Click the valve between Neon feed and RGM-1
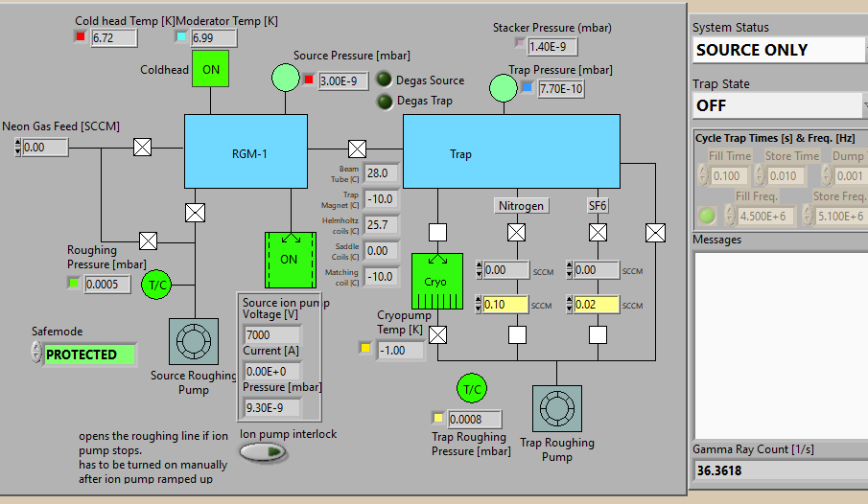This screenshot has width=868, height=504. click(142, 148)
